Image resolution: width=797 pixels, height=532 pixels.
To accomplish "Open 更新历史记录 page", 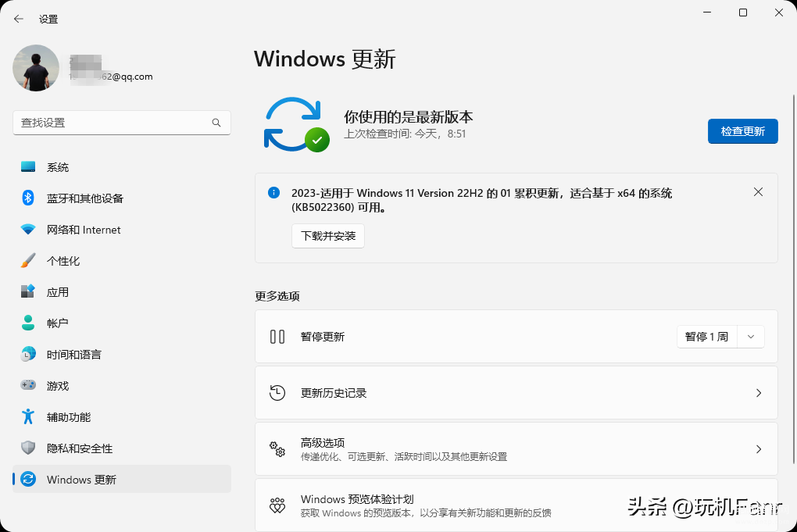I will pos(516,393).
